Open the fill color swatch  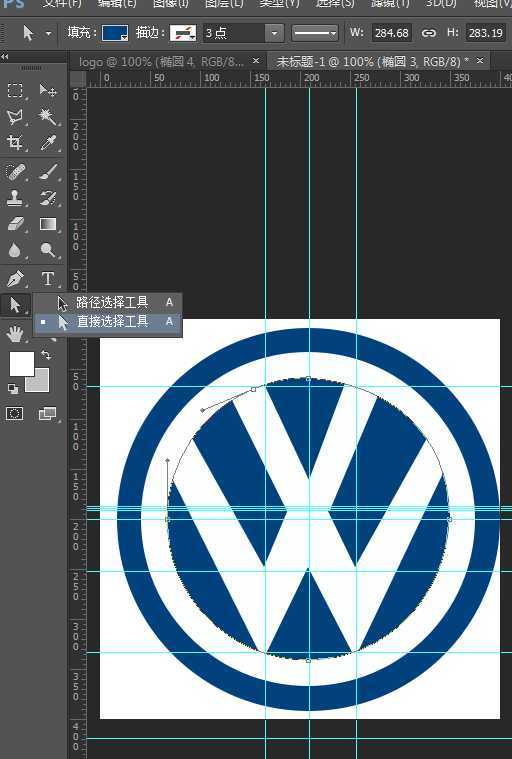pos(115,33)
